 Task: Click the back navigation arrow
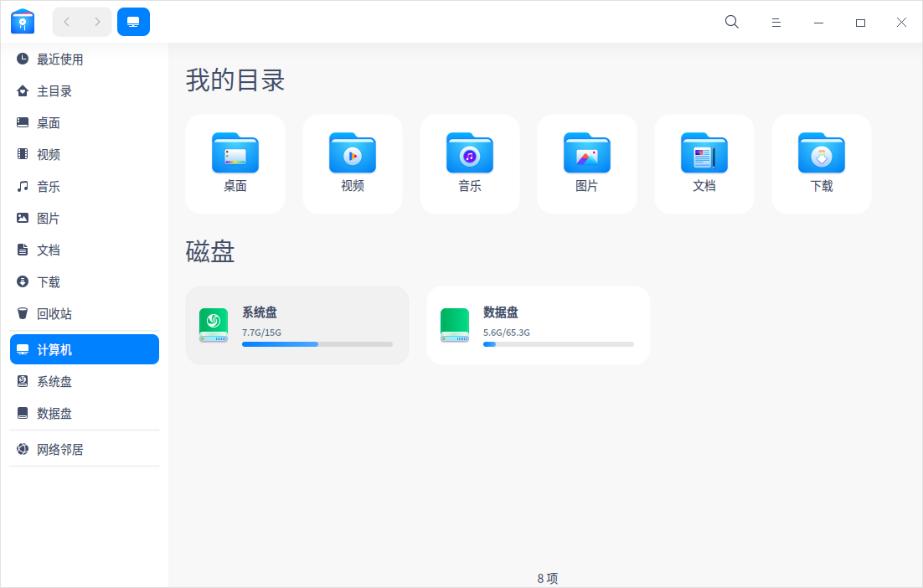[66, 22]
